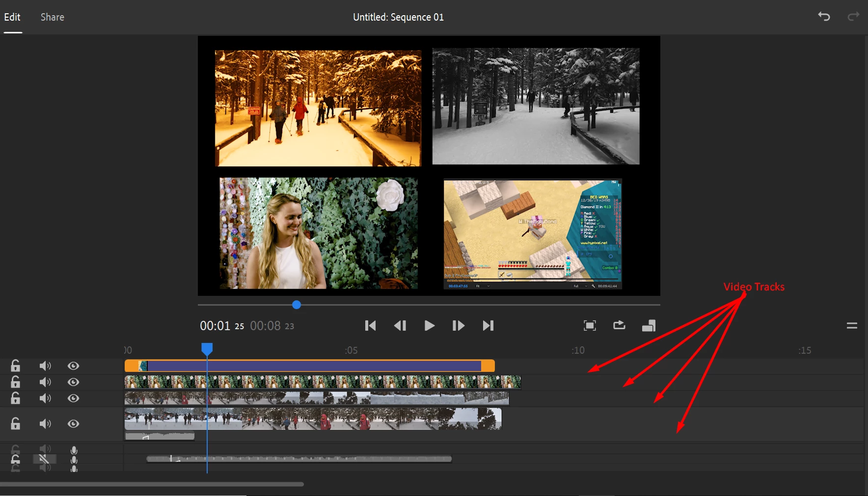Play the sequence preview

tap(430, 326)
